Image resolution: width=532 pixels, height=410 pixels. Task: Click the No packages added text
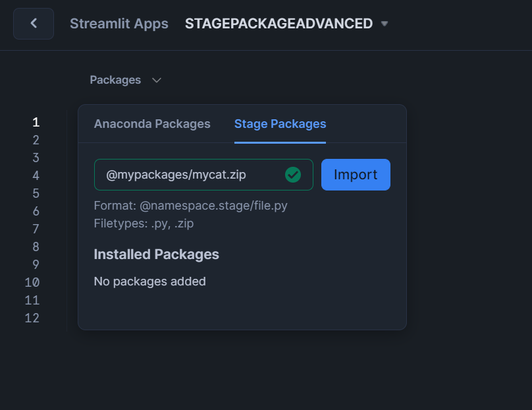coord(149,281)
